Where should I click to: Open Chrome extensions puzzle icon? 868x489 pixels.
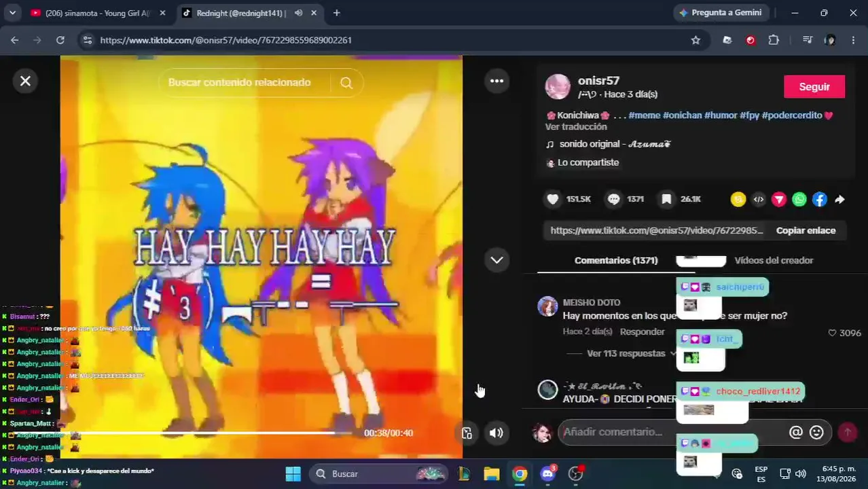(x=774, y=40)
